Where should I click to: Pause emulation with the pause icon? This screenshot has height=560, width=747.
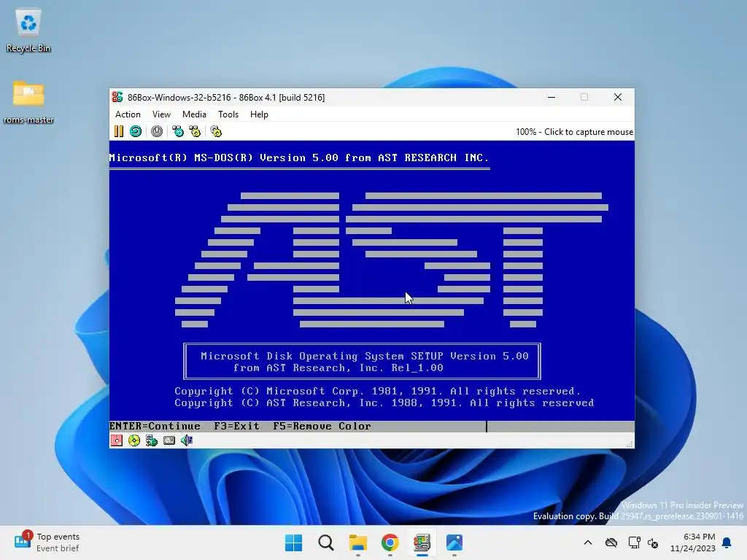(119, 131)
